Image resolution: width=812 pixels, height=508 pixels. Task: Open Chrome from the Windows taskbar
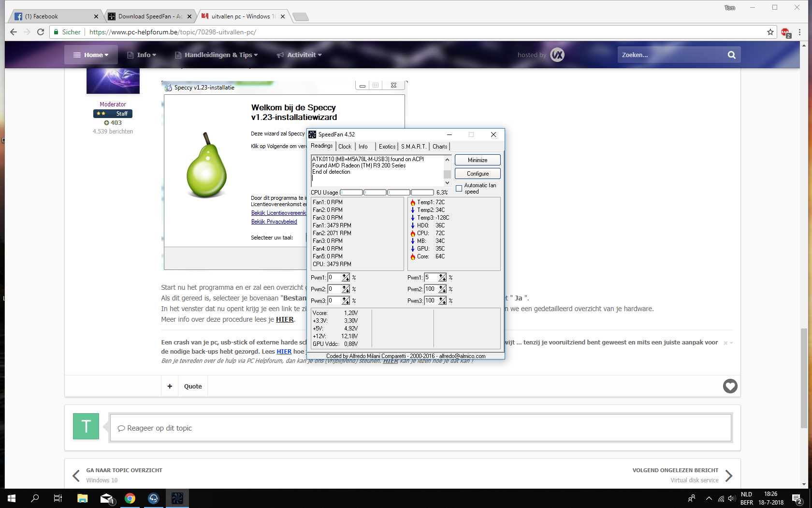tap(130, 498)
